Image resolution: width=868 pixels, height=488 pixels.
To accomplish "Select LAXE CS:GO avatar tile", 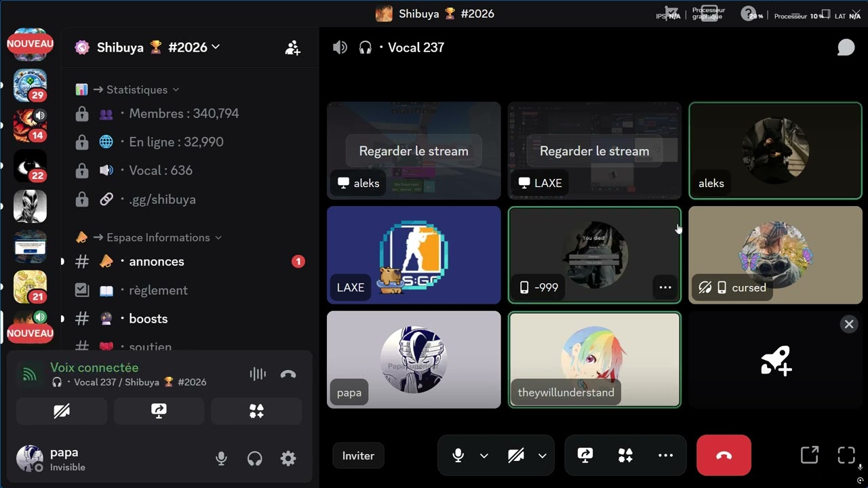I will [x=414, y=255].
